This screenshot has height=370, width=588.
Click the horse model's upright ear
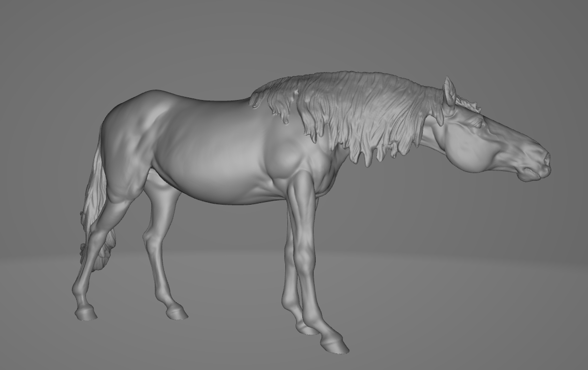coord(449,91)
